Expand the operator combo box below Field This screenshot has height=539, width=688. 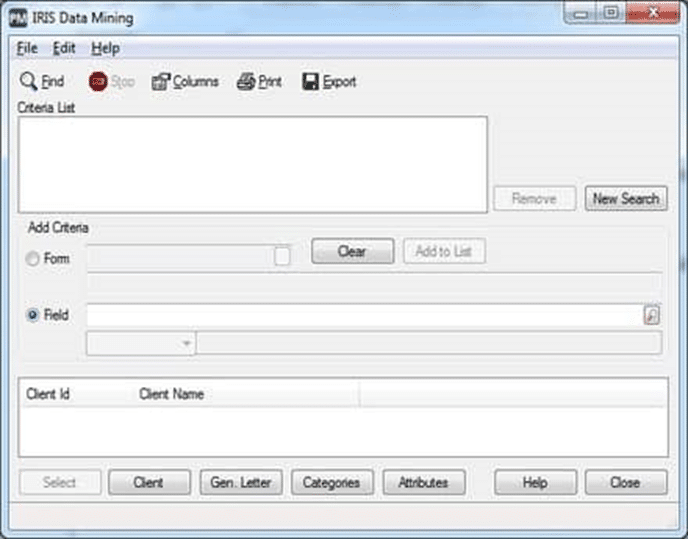[x=141, y=343]
